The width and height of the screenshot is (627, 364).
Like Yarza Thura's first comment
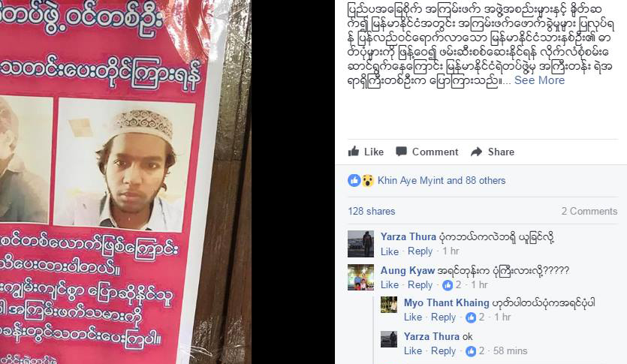pyautogui.click(x=390, y=251)
